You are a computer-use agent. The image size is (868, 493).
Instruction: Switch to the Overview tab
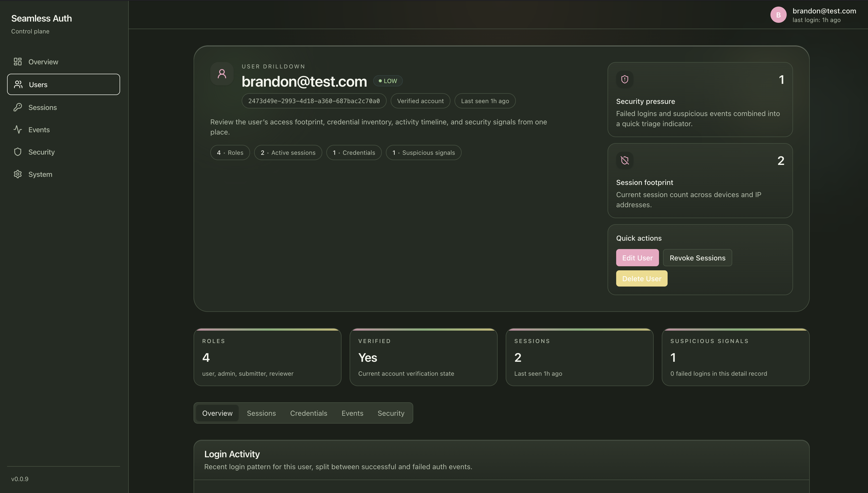(x=217, y=413)
